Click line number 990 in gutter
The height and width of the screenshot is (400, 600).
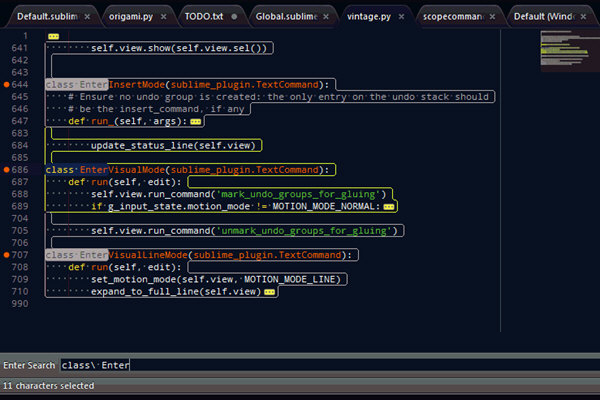click(x=20, y=304)
